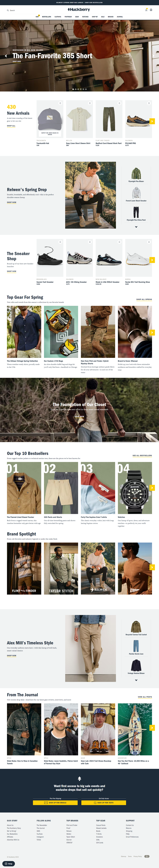Save the Easy Linen Short Sleeve Shirt
Image resolution: width=159 pixels, height=868 pixels.
coord(90,103)
